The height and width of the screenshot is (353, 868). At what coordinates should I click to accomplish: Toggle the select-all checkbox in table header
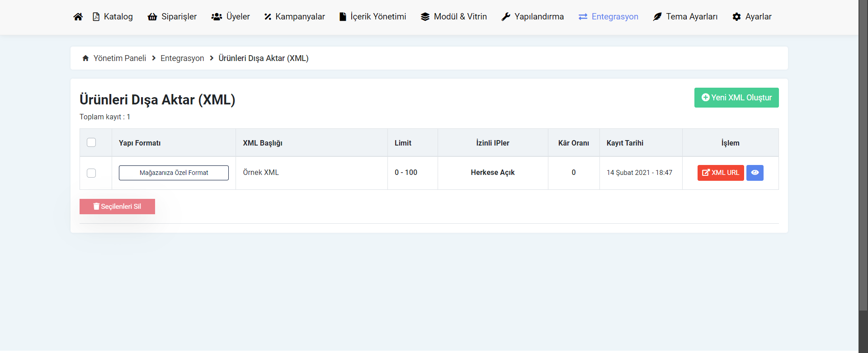coord(91,142)
